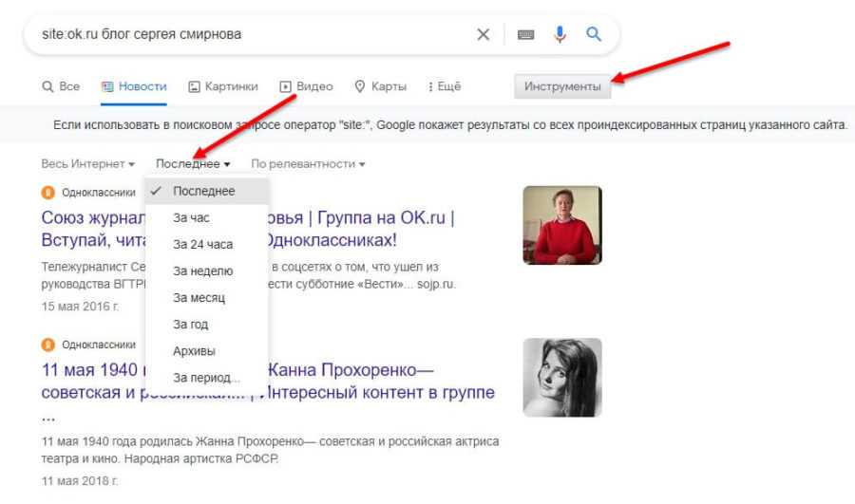The height and width of the screenshot is (504, 855).
Task: Open the Карты maps tab
Action: tap(380, 86)
